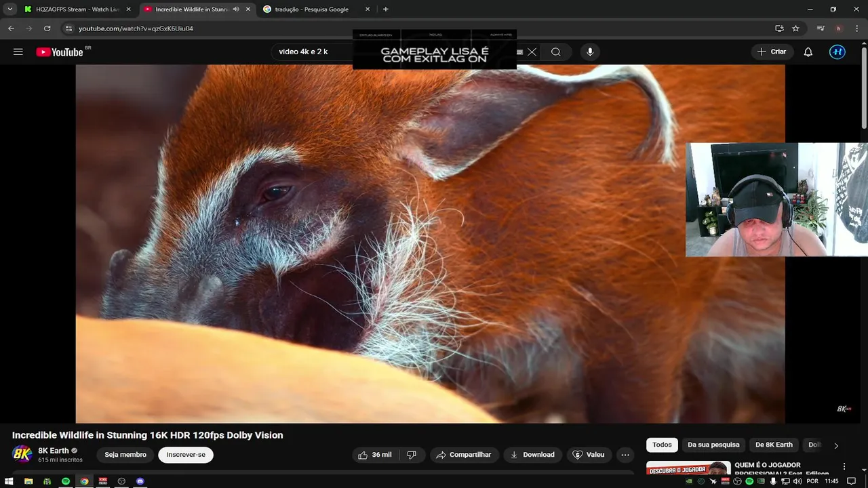Click the NVIDIA tray icon
The image size is (868, 488).
(x=689, y=481)
